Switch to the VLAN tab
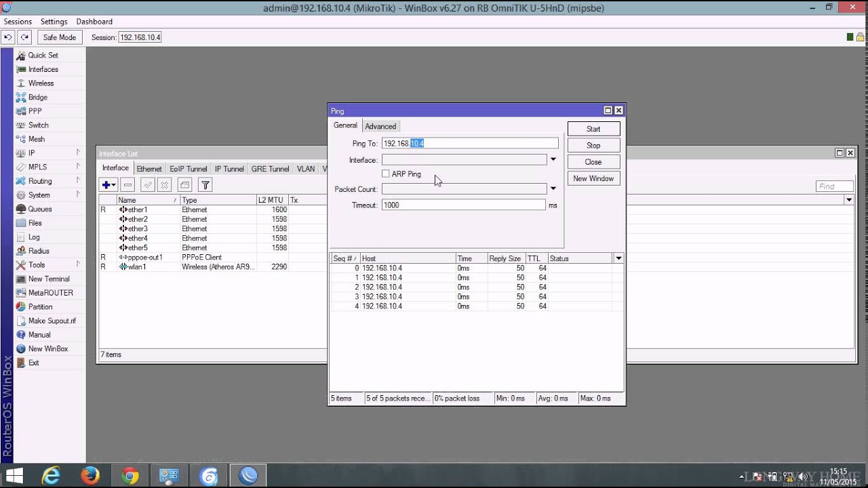Viewport: 868px width, 488px height. click(x=306, y=169)
